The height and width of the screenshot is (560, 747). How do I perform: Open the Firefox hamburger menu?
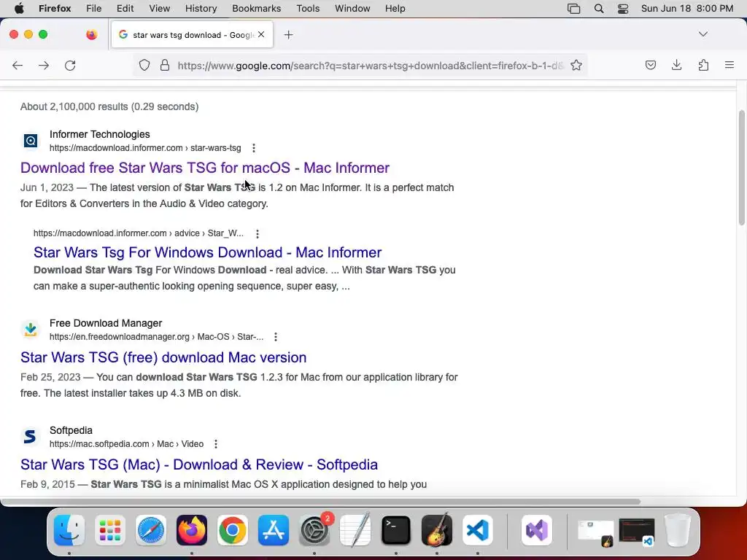[x=729, y=65]
